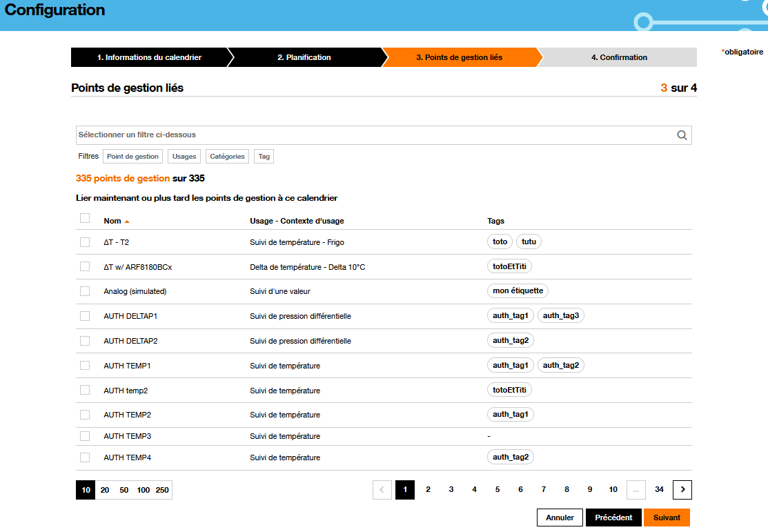Click the orange Suivant button
The image size is (768, 532).
pos(667,517)
